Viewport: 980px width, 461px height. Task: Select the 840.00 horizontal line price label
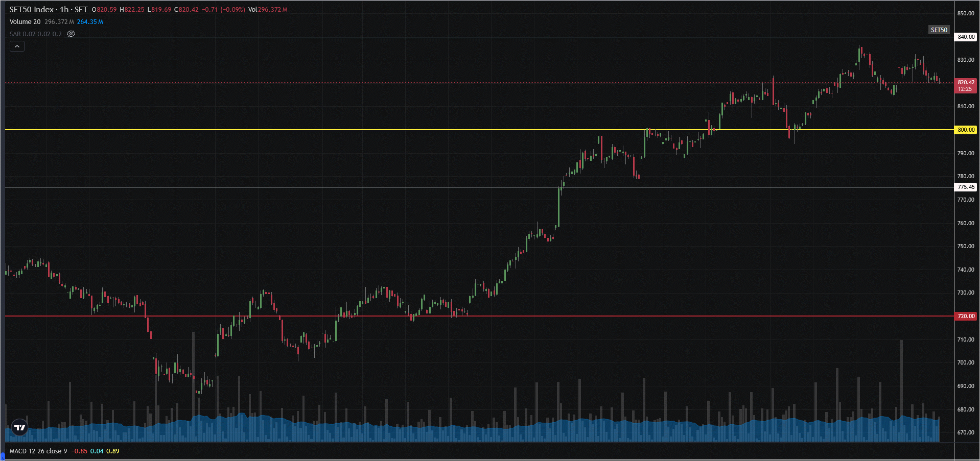click(x=966, y=37)
